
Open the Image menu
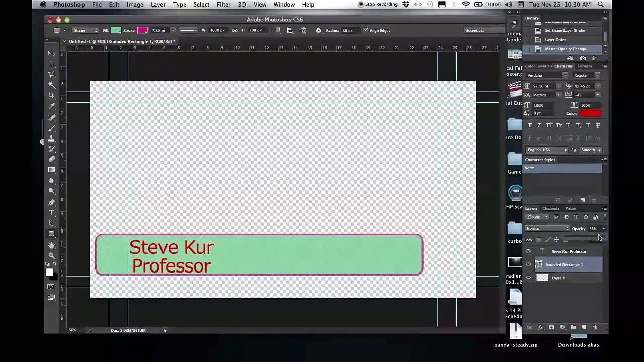[x=135, y=5]
